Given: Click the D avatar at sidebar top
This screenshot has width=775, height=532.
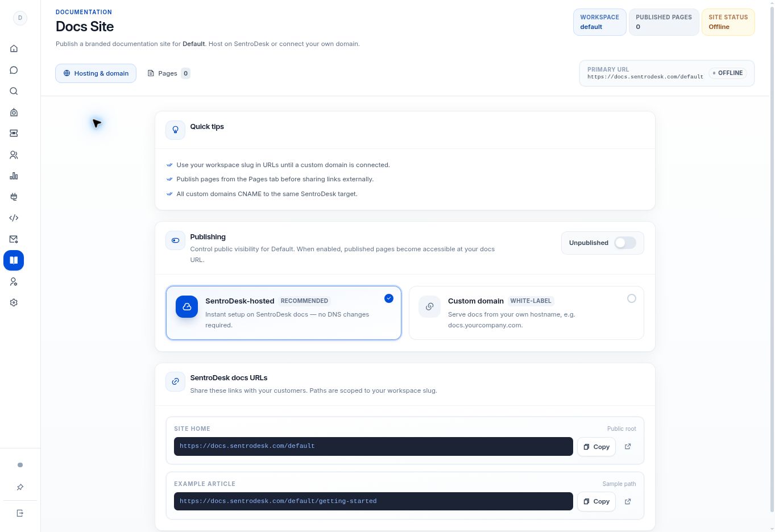Looking at the screenshot, I should point(20,18).
